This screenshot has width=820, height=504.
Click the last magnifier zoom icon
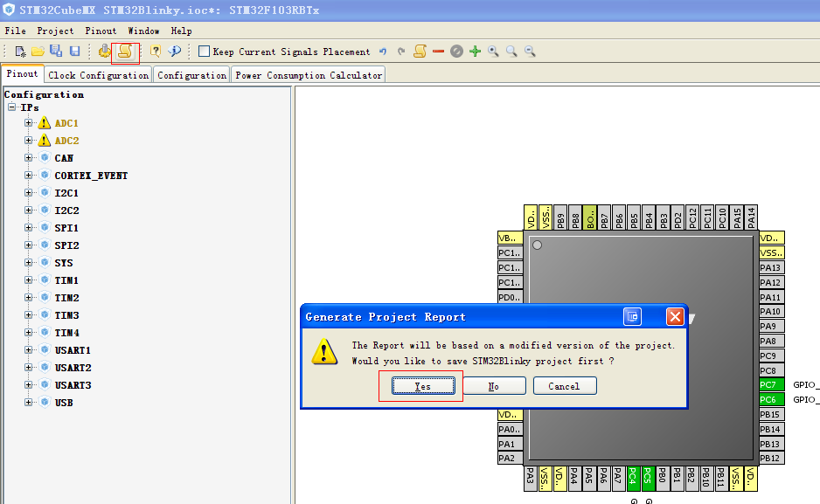coord(530,52)
